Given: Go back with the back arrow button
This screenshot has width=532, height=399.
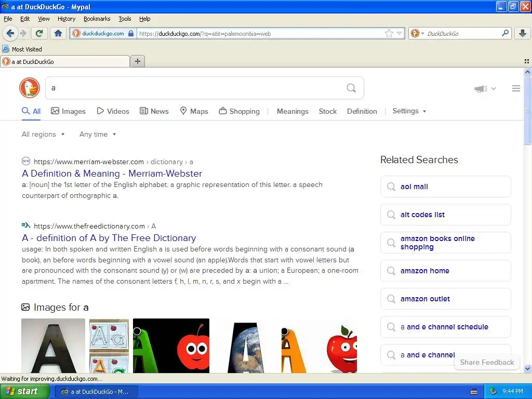Looking at the screenshot, I should [10, 33].
